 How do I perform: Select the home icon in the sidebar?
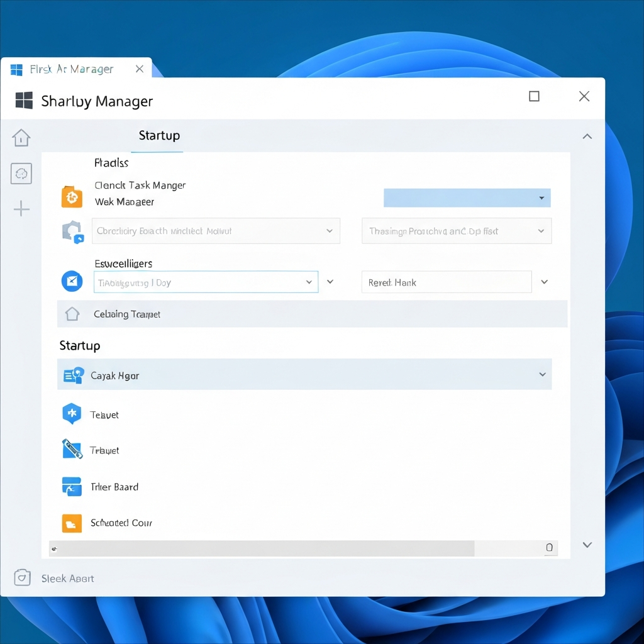pos(21,138)
